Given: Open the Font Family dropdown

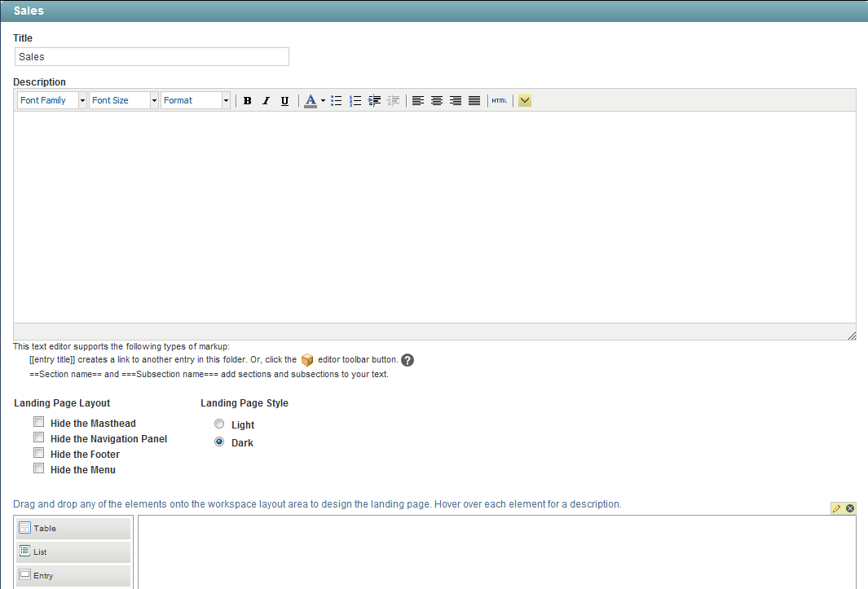Looking at the screenshot, I should (x=52, y=100).
